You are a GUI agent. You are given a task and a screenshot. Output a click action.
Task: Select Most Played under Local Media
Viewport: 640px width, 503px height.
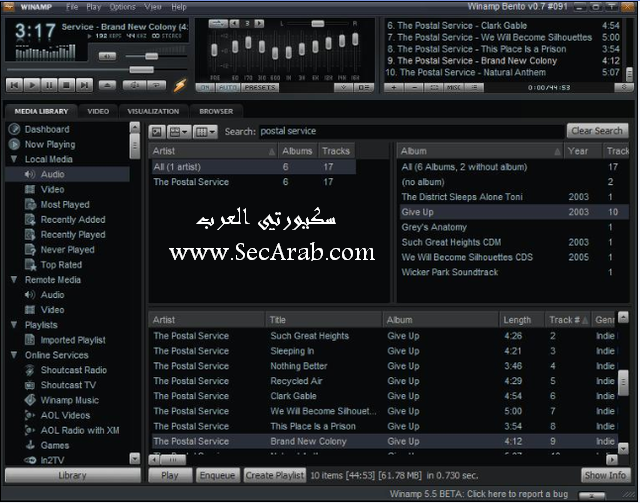tap(65, 205)
